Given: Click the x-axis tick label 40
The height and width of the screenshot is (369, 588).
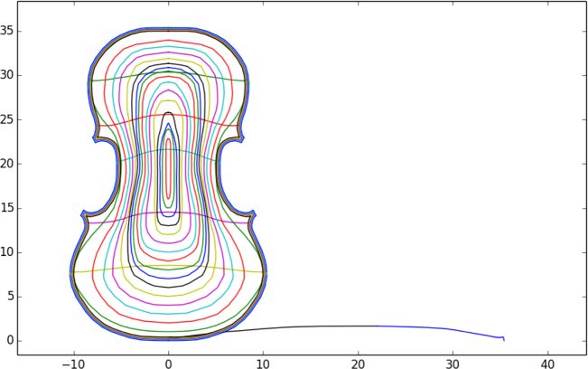Looking at the screenshot, I should pyautogui.click(x=547, y=362).
